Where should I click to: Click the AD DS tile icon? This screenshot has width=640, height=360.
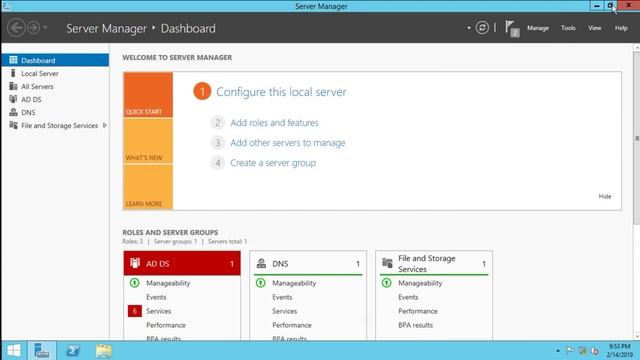coord(135,263)
